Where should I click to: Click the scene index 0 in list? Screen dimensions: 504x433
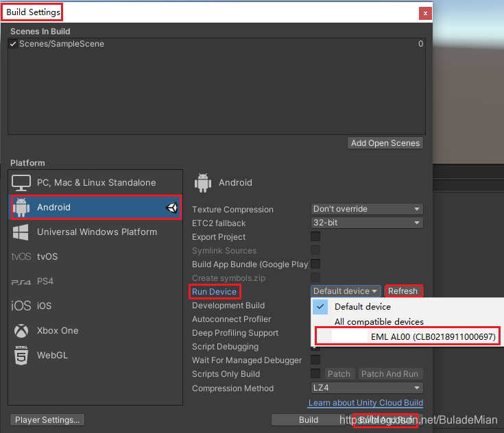[x=420, y=44]
